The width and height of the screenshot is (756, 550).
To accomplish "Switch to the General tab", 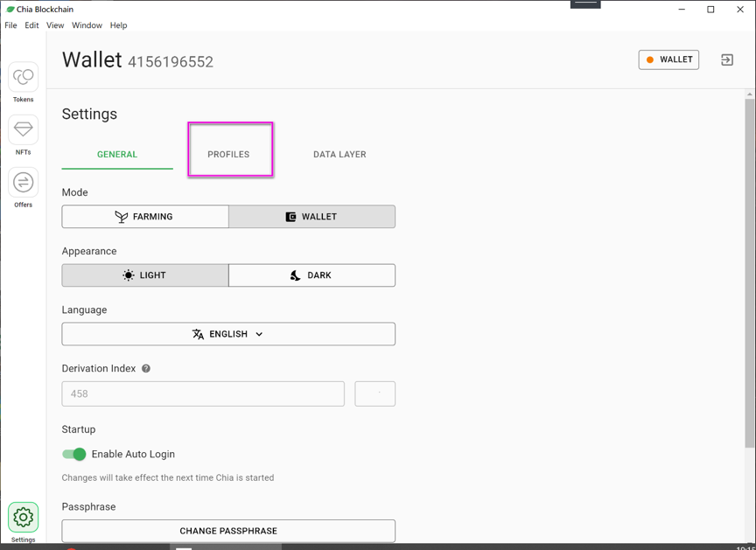I will point(117,154).
